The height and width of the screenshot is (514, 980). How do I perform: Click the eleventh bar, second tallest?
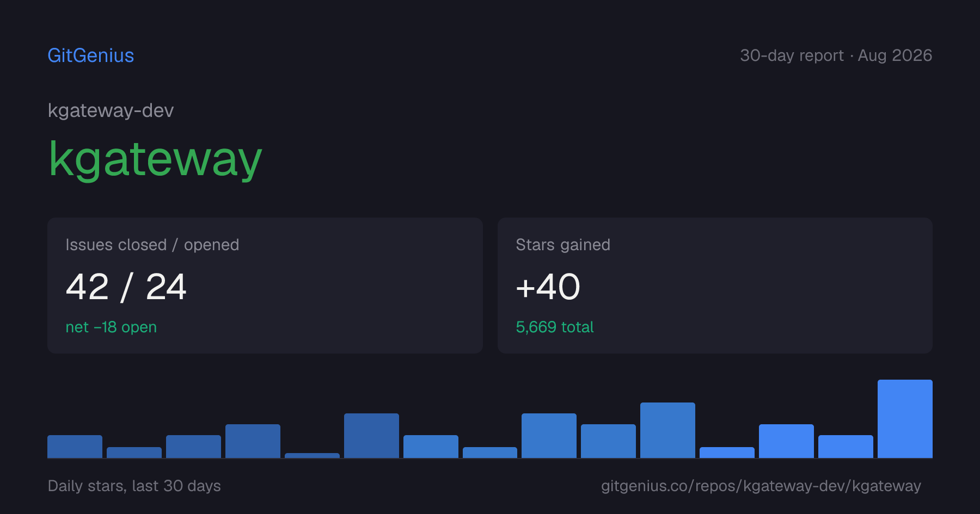pyautogui.click(x=667, y=430)
